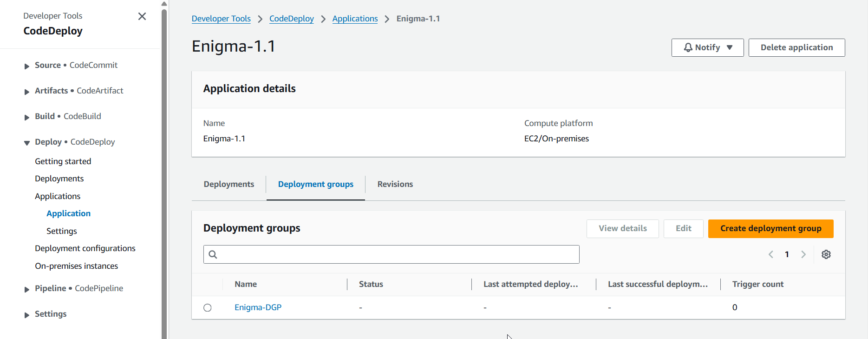
Task: Expand the Build CodeBuild section
Action: click(x=27, y=117)
